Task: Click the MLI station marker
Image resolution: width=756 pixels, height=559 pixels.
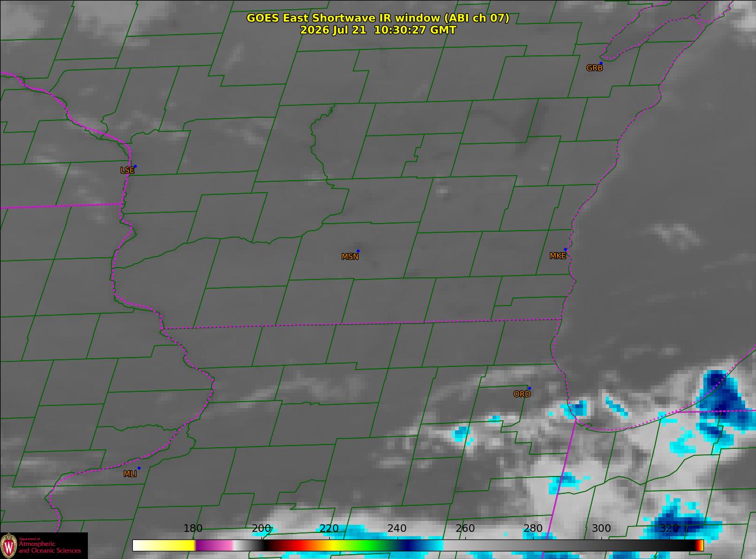Action: pos(139,468)
